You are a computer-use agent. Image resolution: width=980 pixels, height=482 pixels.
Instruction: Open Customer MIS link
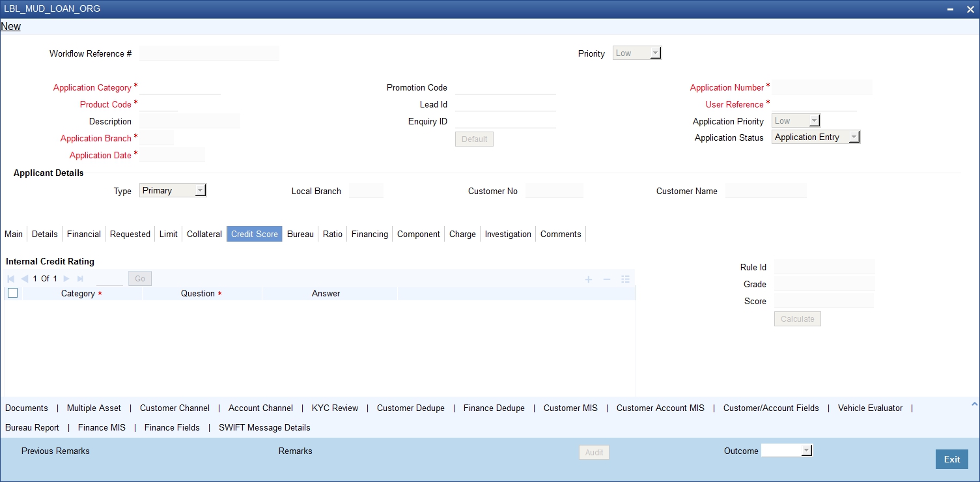pos(570,408)
